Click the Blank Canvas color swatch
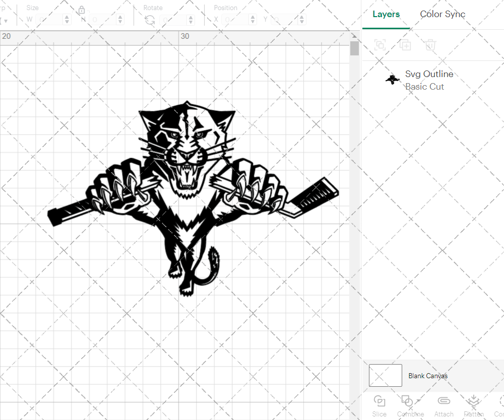504x420 pixels. (385, 375)
